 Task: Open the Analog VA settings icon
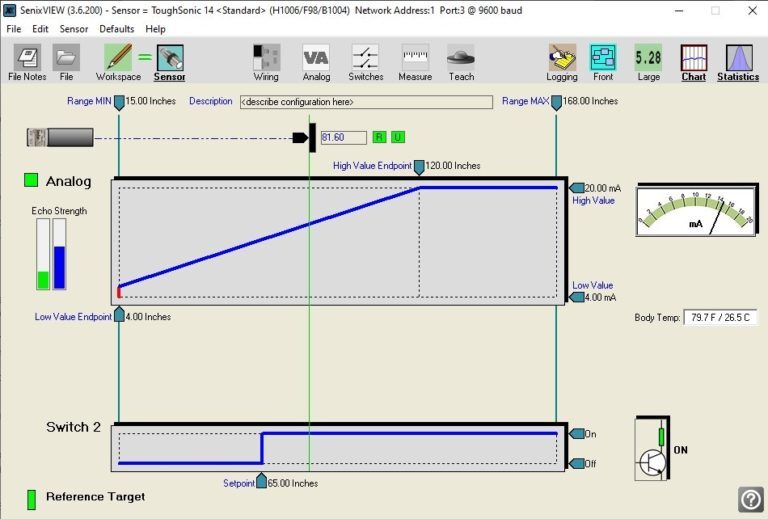316,58
